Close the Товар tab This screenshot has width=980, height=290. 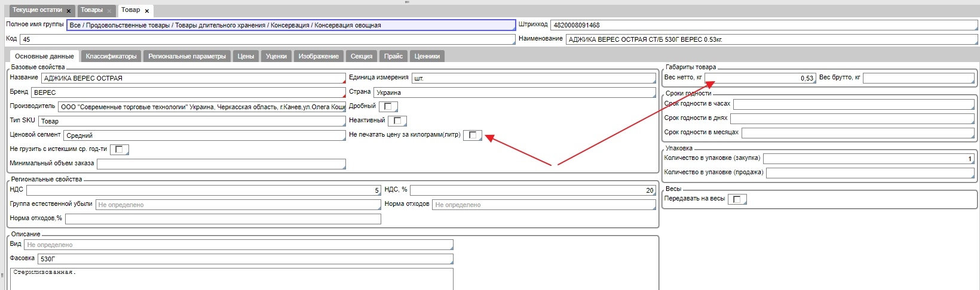(x=147, y=11)
